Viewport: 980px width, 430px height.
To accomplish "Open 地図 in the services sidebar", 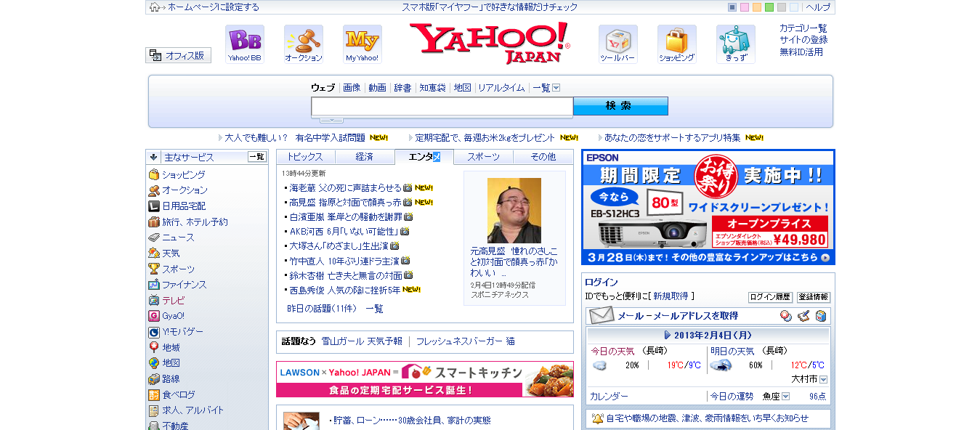I will click(171, 362).
